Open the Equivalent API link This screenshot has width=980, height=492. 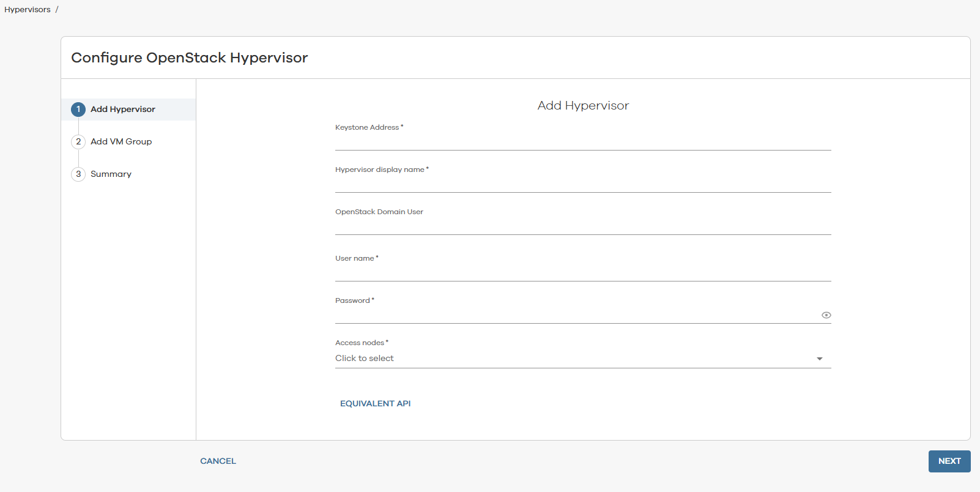[375, 404]
